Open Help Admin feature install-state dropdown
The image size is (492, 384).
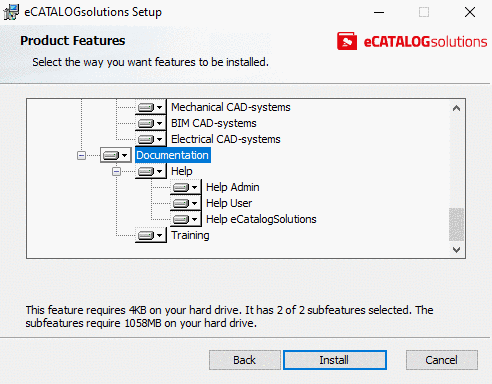(x=186, y=187)
